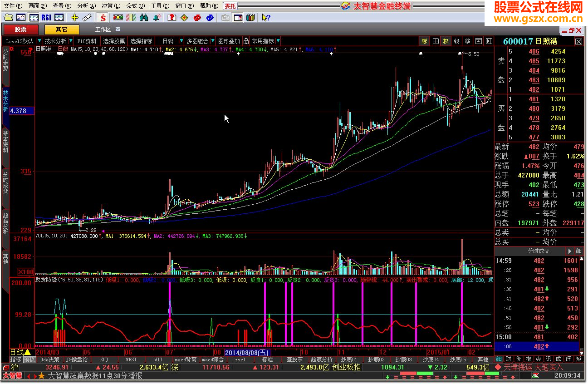Expand the 工作区 workspace dropdown
Screen dimensions: 588x384
118,30
